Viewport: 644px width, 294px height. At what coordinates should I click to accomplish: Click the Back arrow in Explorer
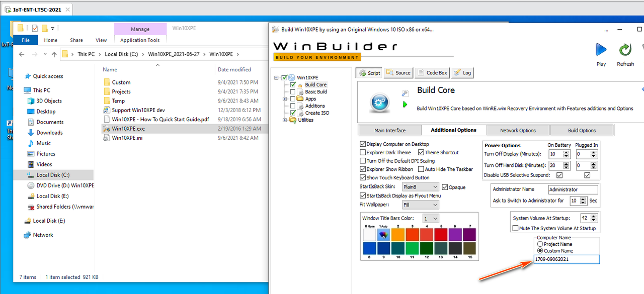[x=21, y=54]
